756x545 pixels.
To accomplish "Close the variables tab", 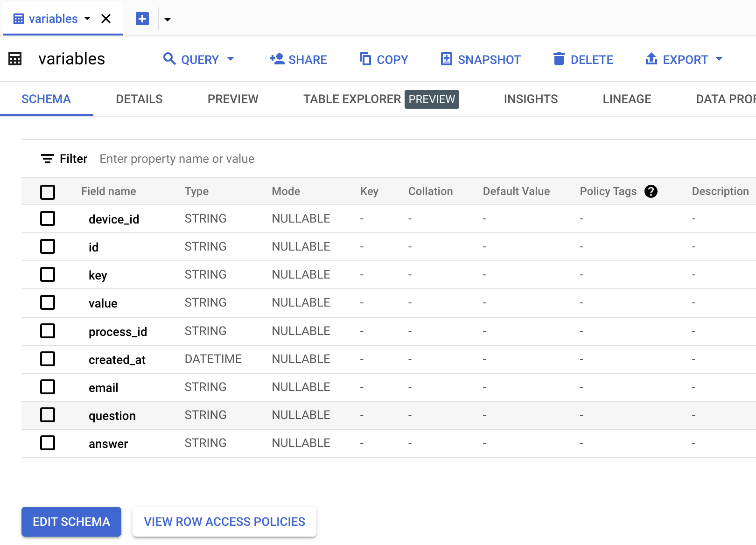I will (x=106, y=19).
